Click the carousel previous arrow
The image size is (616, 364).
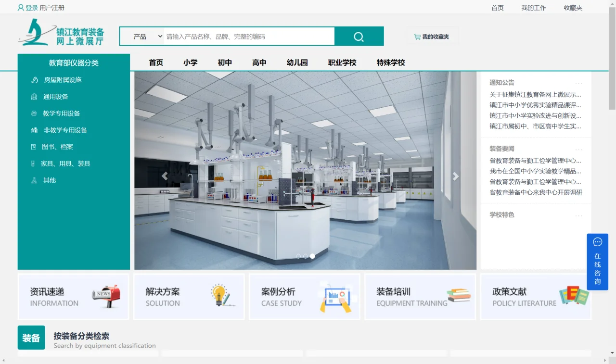pyautogui.click(x=165, y=176)
